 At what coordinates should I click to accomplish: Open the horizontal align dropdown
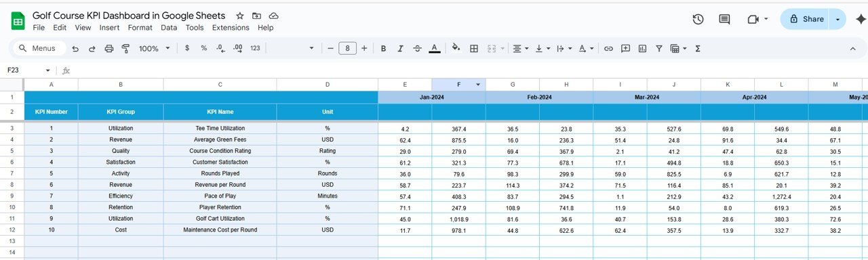[x=520, y=49]
